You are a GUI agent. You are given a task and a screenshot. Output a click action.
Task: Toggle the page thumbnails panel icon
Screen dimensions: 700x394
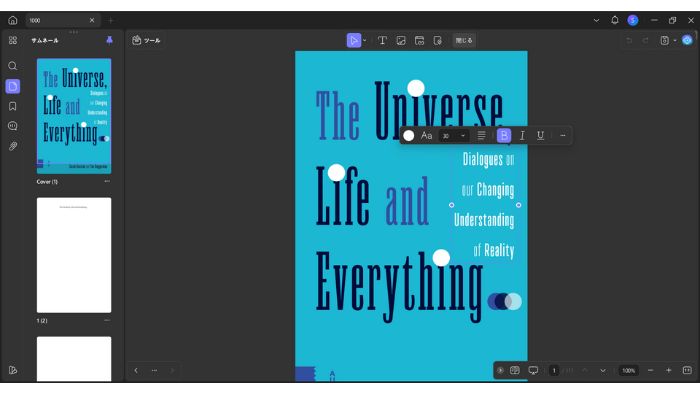[12, 86]
